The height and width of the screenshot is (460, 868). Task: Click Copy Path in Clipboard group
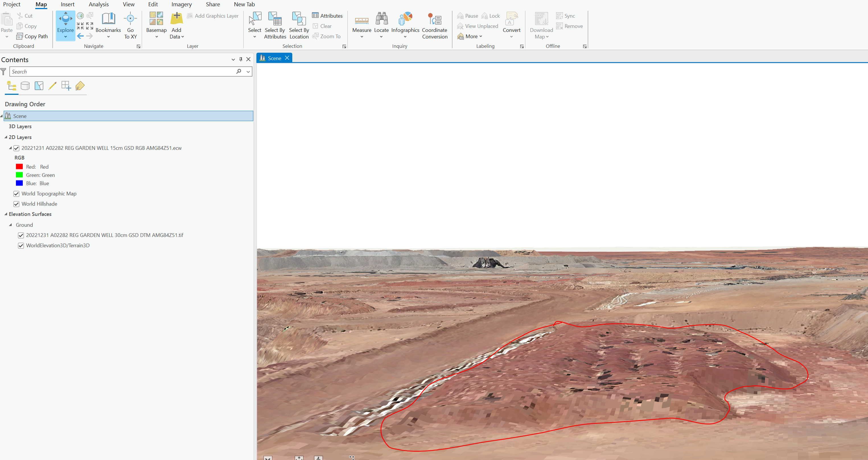coord(32,36)
